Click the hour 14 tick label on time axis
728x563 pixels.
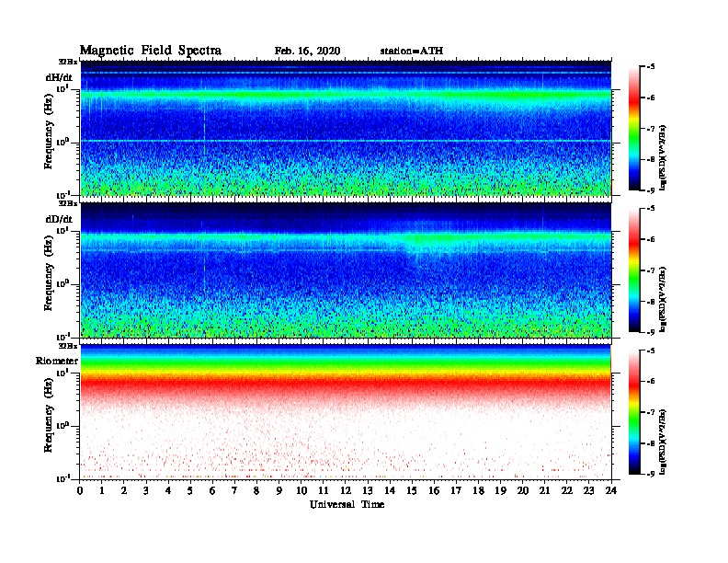pyautogui.click(x=390, y=490)
